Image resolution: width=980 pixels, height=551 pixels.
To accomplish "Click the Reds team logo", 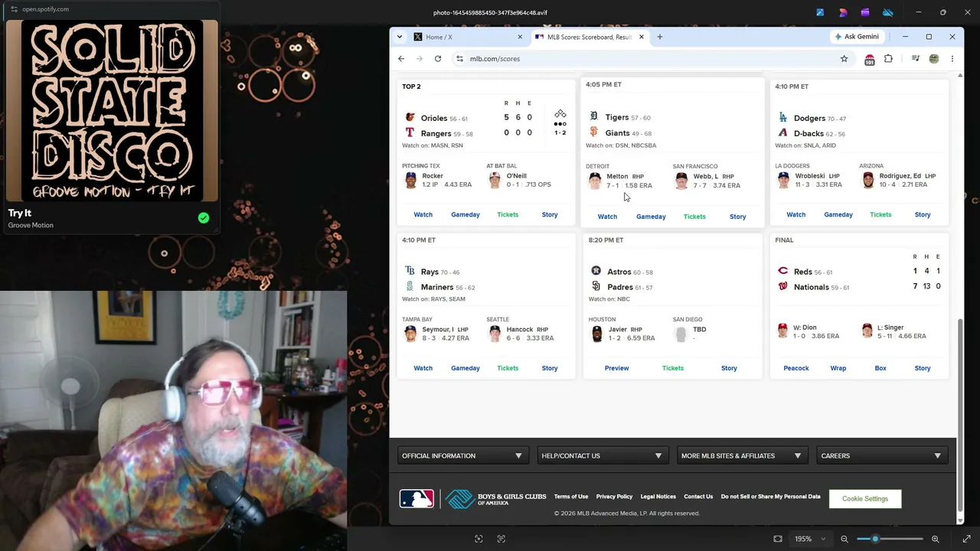I will pos(782,271).
